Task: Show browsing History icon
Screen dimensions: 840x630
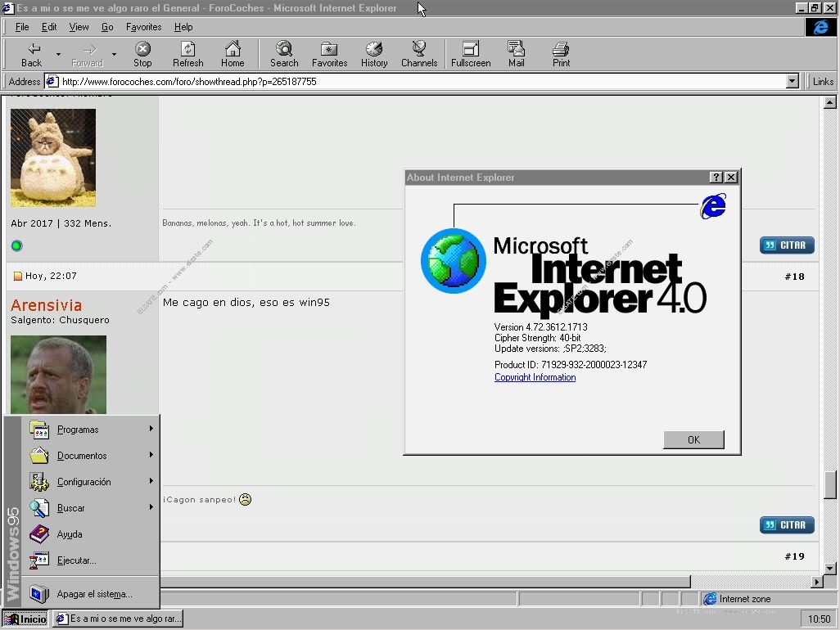Action: (x=374, y=49)
